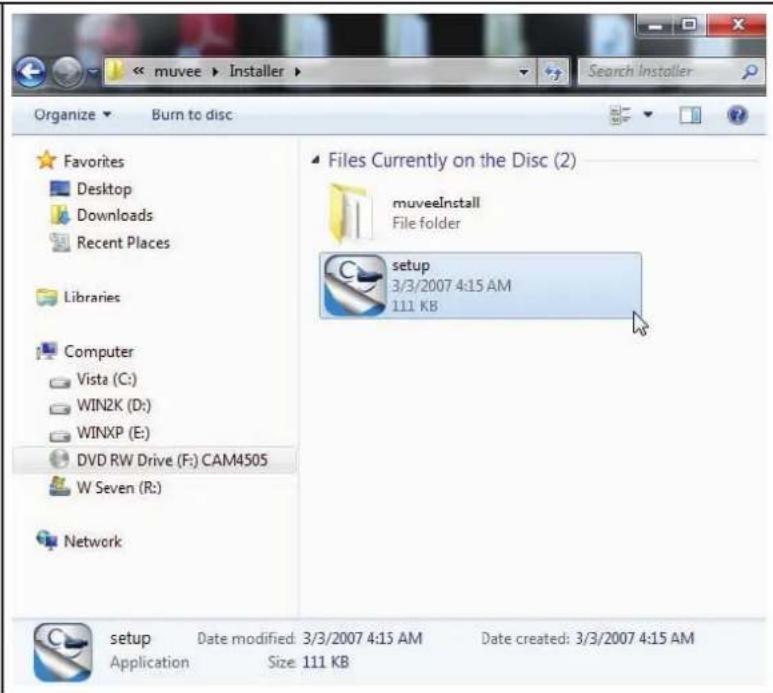Click the Vista (C:) drive icon

(60, 382)
